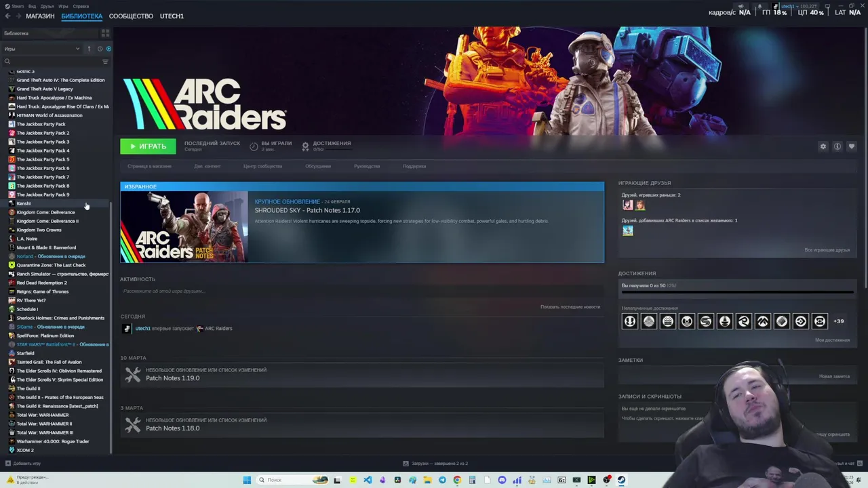The width and height of the screenshot is (868, 488).
Task: Open Steam icon in taskbar
Action: coord(621,480)
